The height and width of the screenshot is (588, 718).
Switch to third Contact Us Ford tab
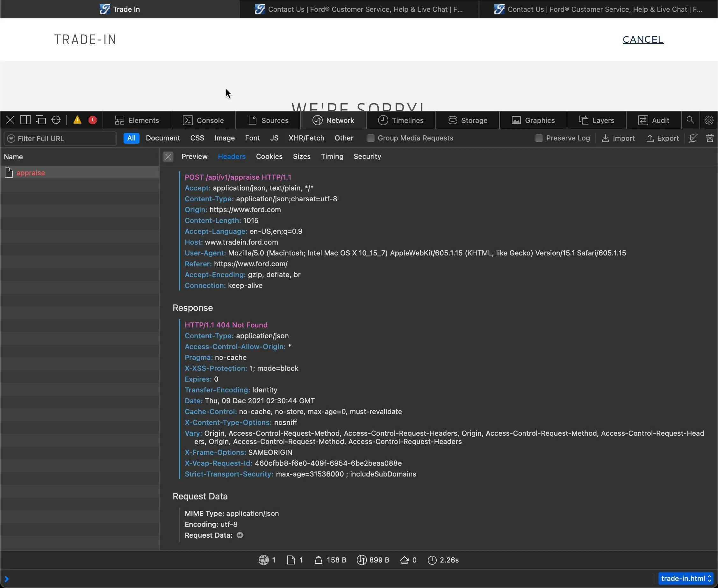[599, 9]
